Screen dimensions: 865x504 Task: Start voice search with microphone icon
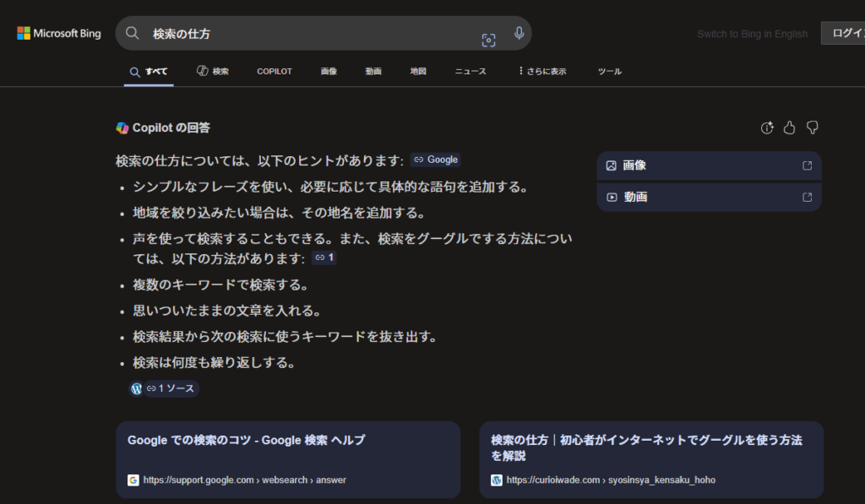point(520,33)
